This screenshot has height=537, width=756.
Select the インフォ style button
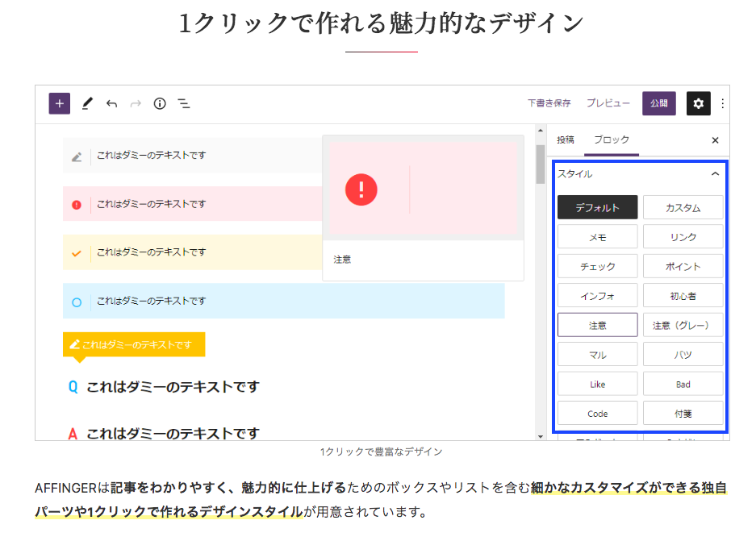(597, 296)
